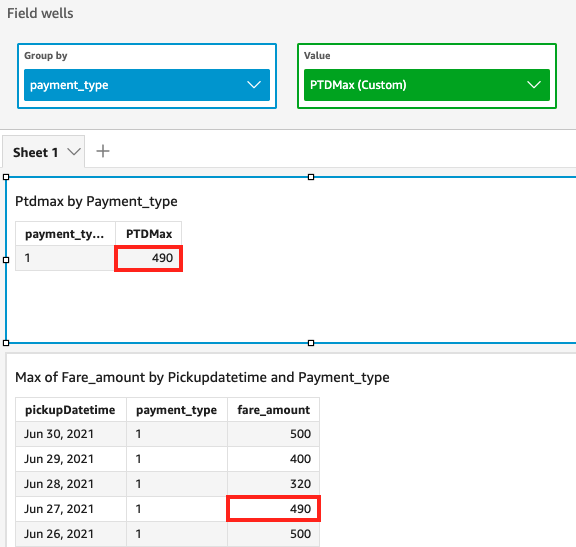Select the left-middle resize handle of the visual
The image size is (576, 547).
click(6, 260)
